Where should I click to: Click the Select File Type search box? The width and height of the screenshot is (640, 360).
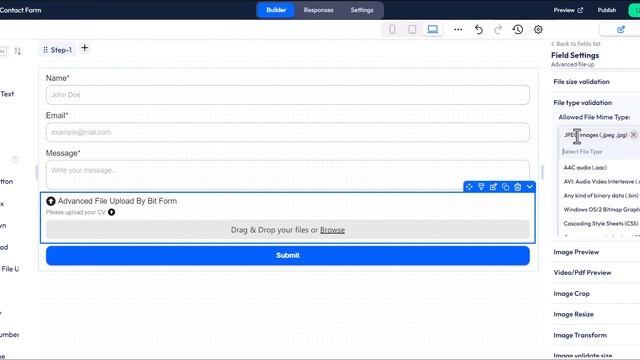tap(600, 152)
